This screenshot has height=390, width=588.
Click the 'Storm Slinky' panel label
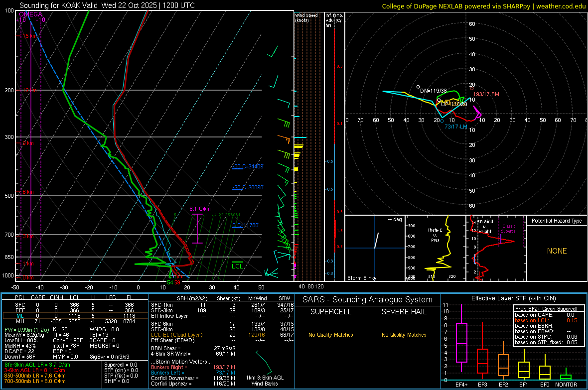pos(361,278)
